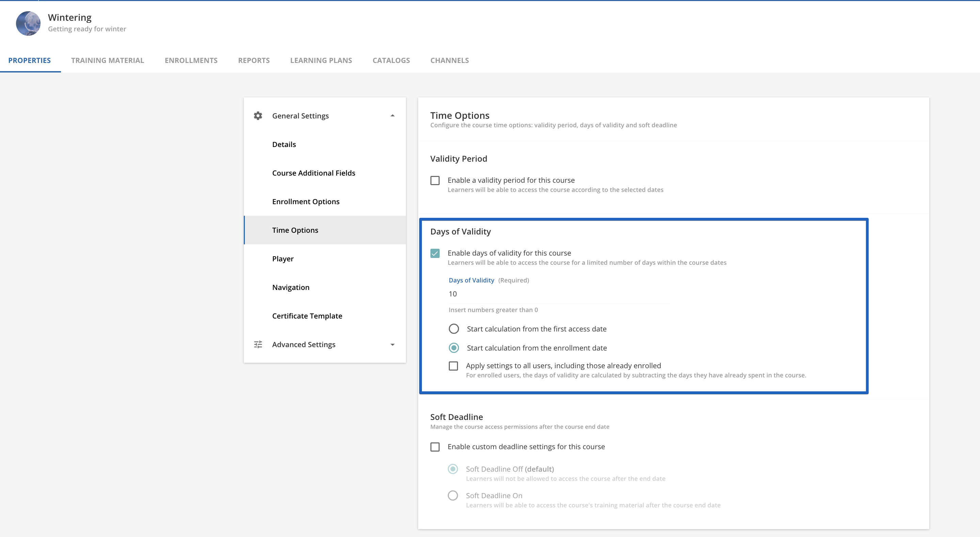Click the 'Getting ready for winter' subtitle
Viewport: 980px width, 537px height.
(87, 29)
